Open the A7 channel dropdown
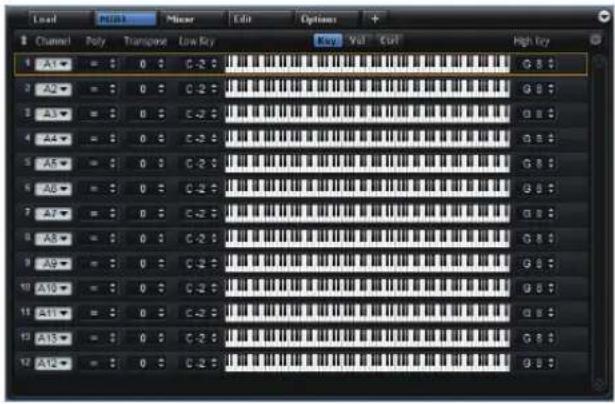The image size is (615, 404). pyautogui.click(x=53, y=214)
